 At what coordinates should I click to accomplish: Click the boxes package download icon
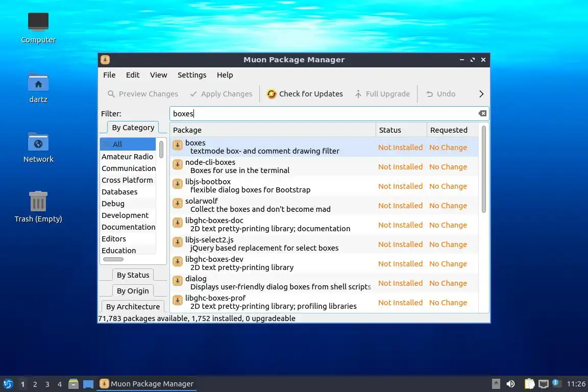[178, 145]
